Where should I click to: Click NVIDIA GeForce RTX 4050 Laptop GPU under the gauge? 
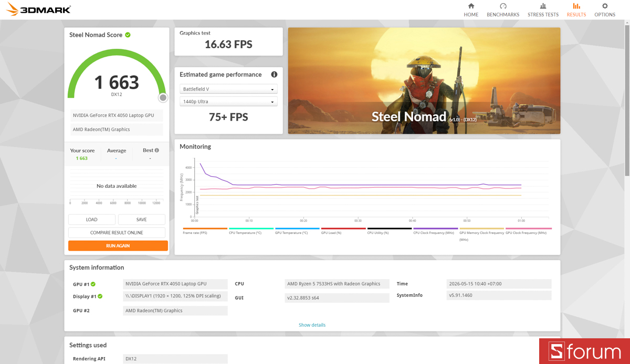click(117, 116)
